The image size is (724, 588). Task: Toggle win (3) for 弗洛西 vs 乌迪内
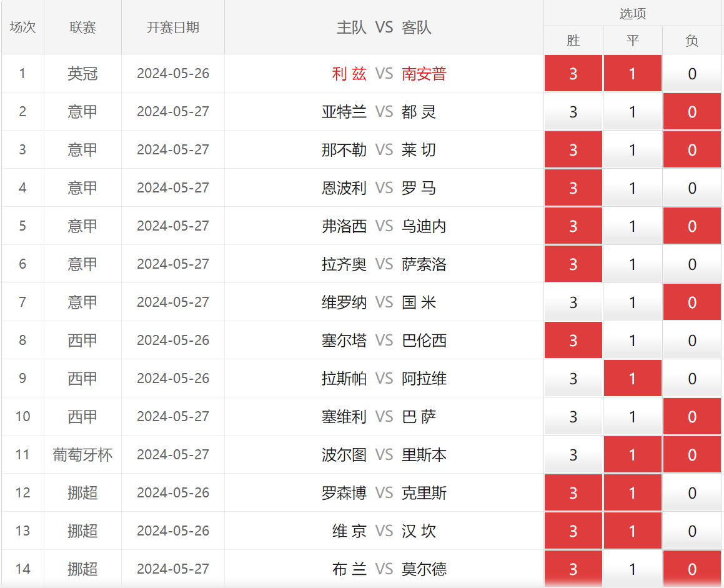[573, 226]
